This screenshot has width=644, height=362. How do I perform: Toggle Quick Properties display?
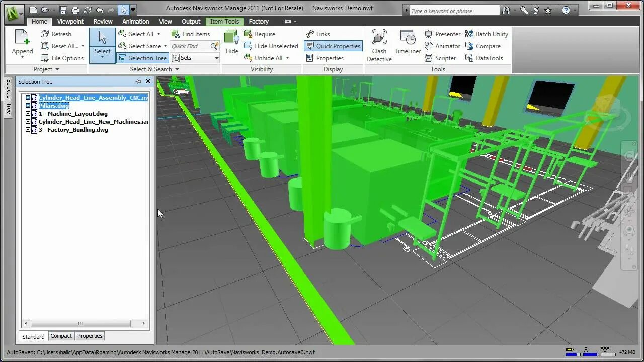[x=333, y=46]
